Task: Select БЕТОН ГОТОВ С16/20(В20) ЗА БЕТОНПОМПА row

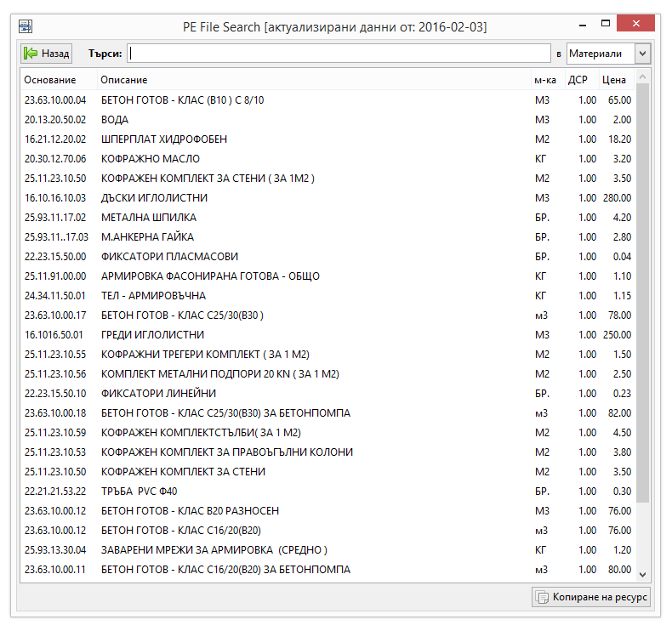Action: pos(327,570)
